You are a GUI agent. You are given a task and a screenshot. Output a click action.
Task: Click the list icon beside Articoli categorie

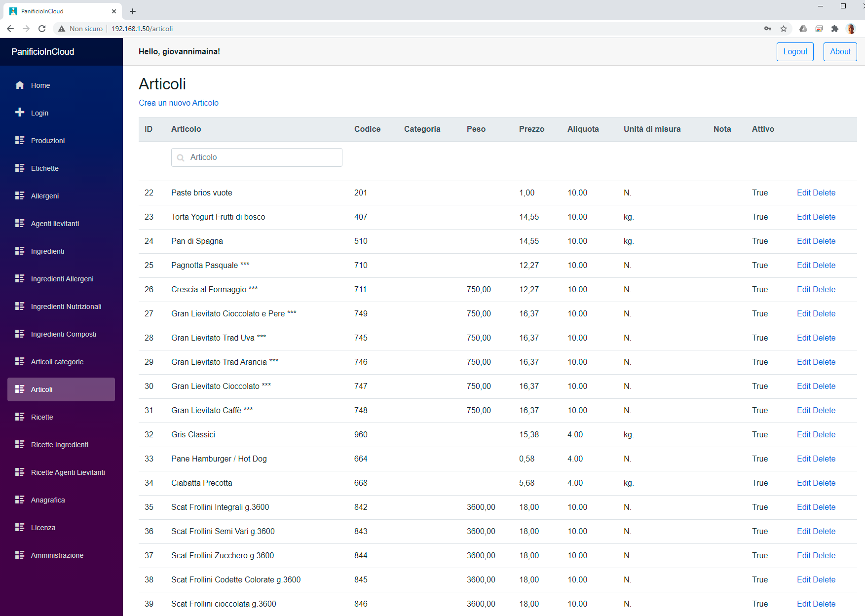[x=20, y=361]
